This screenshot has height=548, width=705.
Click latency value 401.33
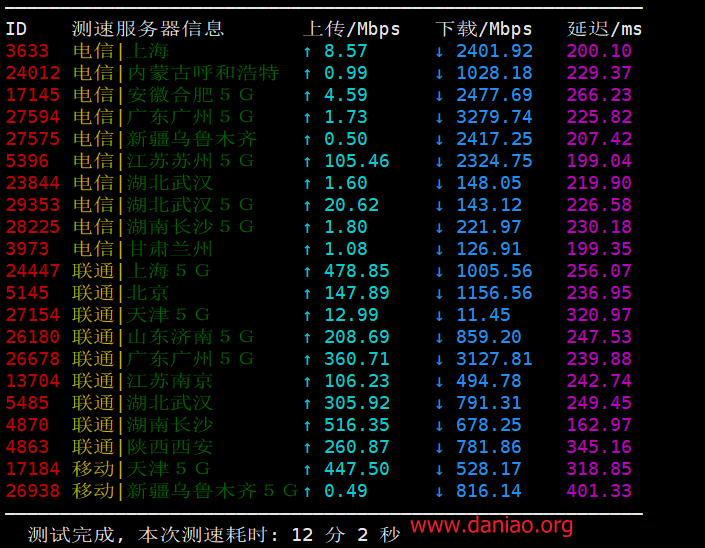tap(599, 491)
